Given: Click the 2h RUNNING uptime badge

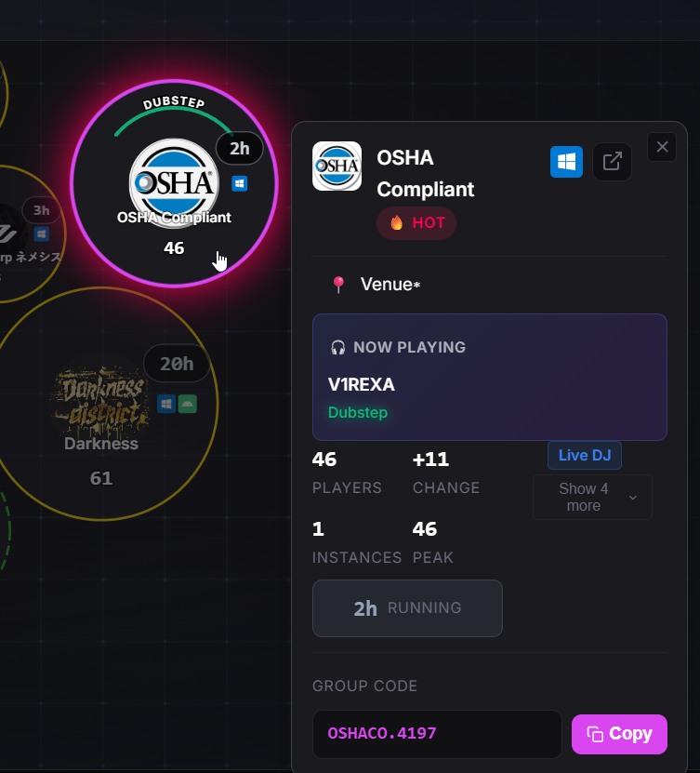Looking at the screenshot, I should [407, 608].
